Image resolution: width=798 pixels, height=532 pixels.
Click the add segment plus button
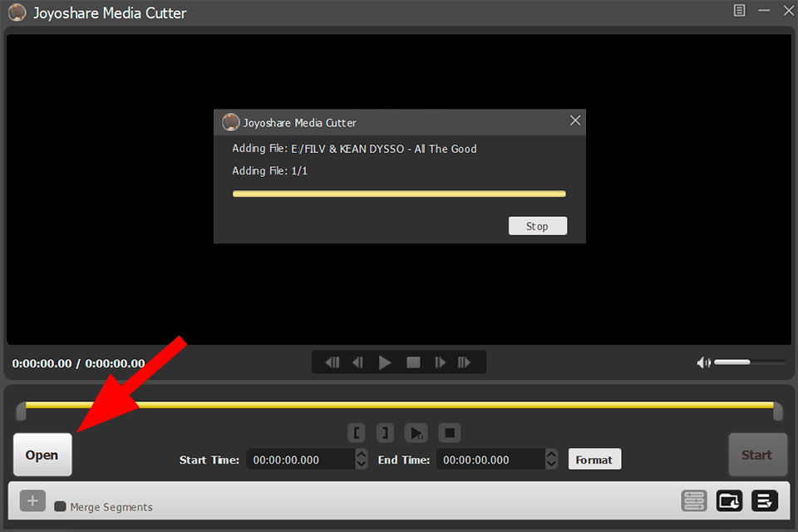tap(32, 500)
